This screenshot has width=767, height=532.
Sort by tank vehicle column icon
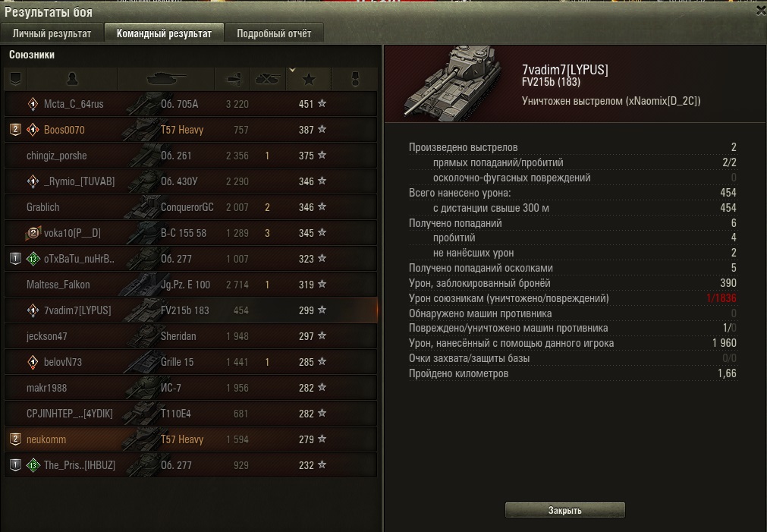point(166,79)
